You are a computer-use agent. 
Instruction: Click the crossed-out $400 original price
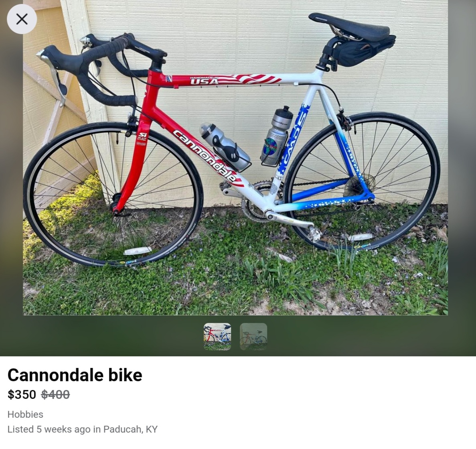55,394
